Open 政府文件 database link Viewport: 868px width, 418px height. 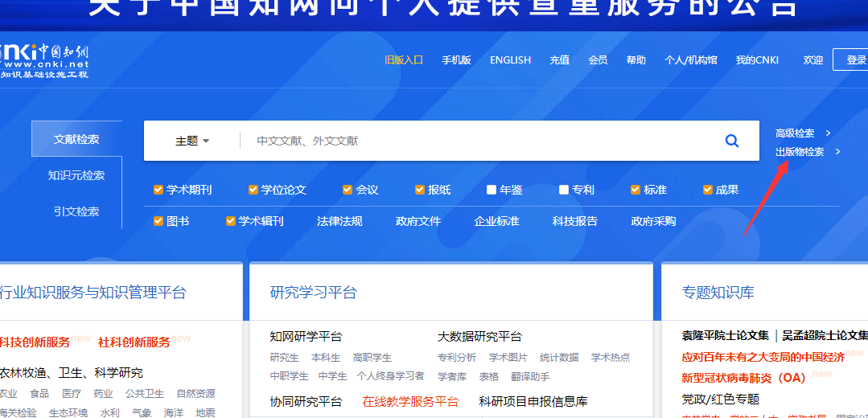coord(418,222)
